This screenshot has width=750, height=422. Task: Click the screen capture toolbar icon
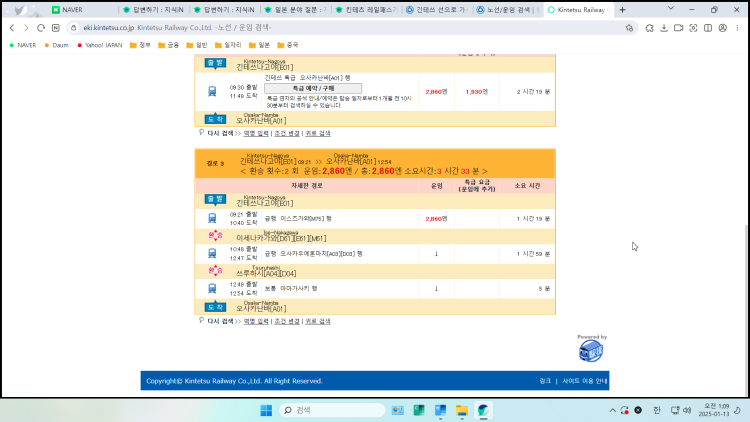(693, 28)
